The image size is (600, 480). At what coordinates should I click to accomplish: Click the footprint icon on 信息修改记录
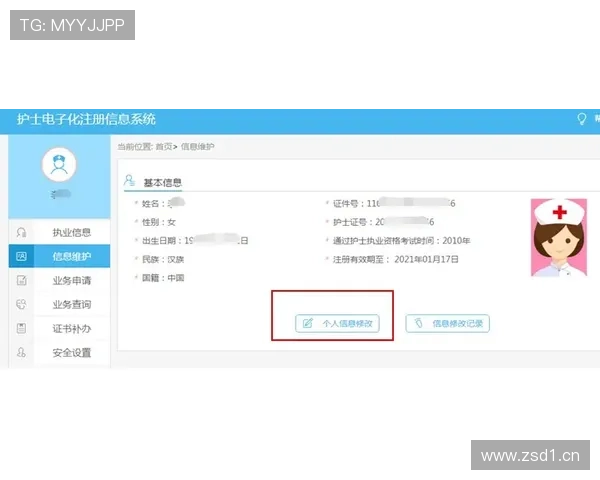pyautogui.click(x=418, y=323)
